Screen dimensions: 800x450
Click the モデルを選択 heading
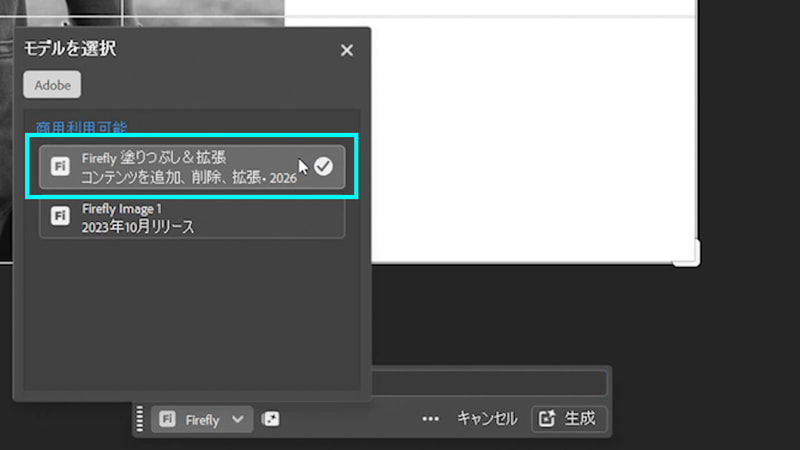click(70, 49)
